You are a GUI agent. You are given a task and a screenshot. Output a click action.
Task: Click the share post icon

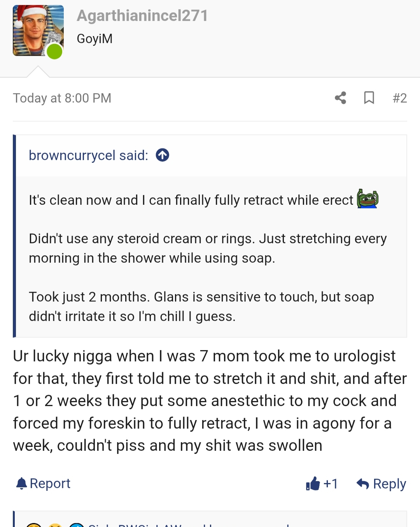[x=340, y=98]
